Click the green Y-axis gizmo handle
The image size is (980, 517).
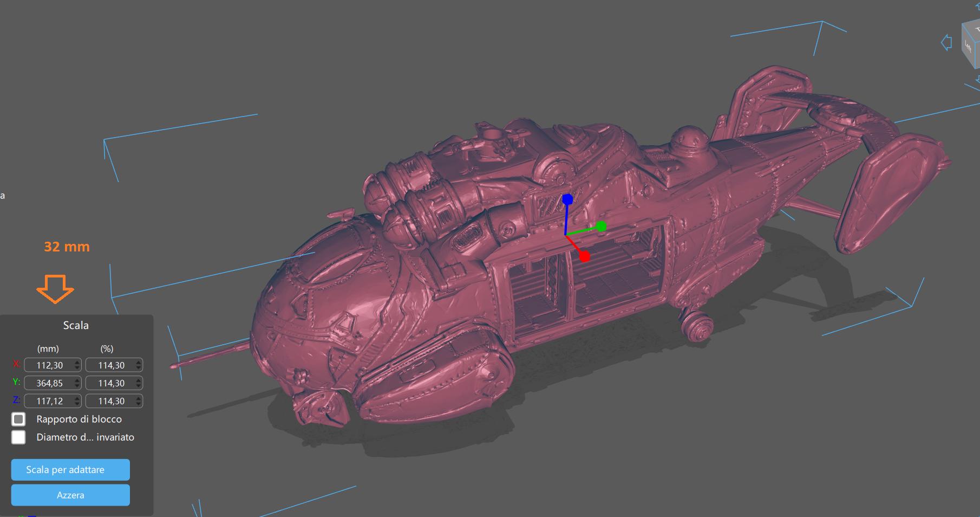coord(601,226)
